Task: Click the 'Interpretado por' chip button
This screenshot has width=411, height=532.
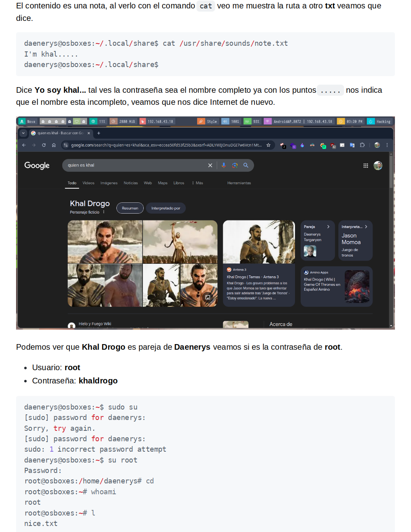Action: (166, 208)
